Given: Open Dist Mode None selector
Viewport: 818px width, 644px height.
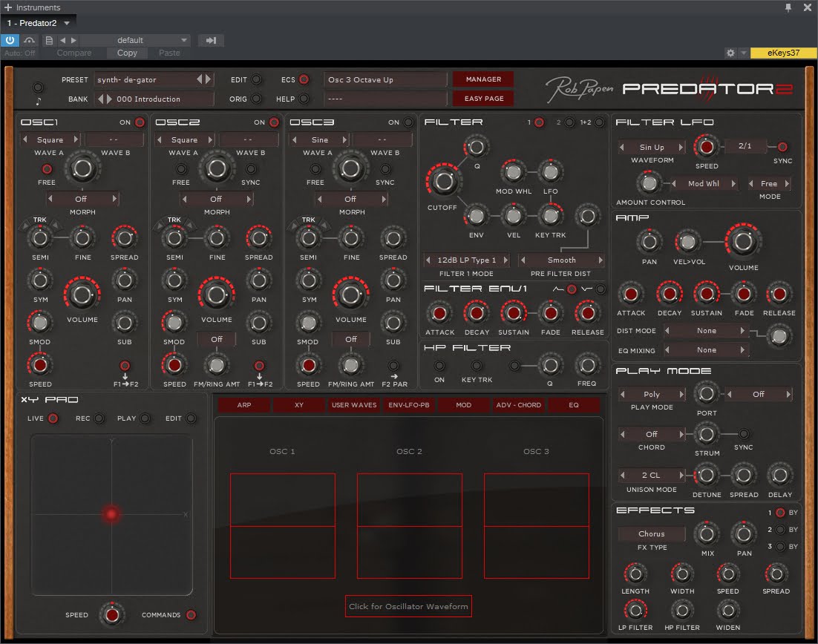Looking at the screenshot, I should click(707, 331).
